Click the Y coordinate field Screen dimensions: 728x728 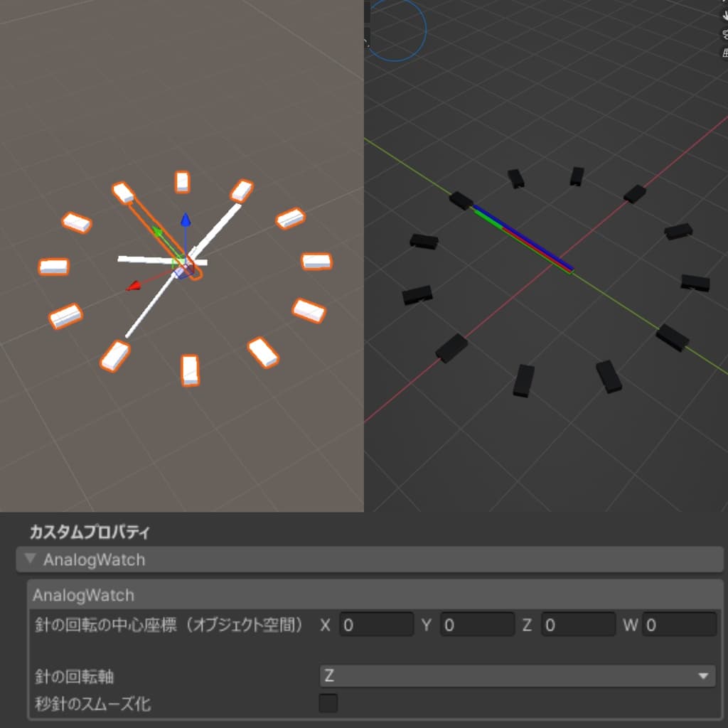(477, 625)
